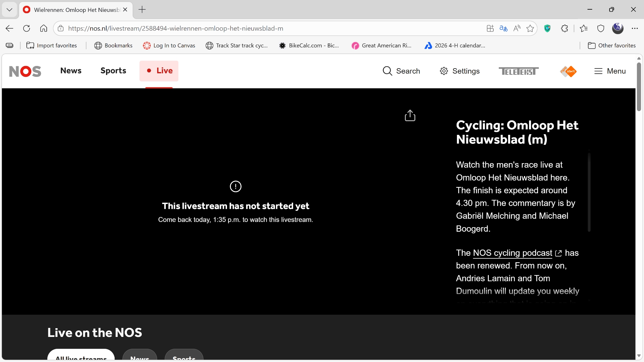The image size is (644, 362).
Task: Open the Menu hamburger
Action: pyautogui.click(x=610, y=71)
